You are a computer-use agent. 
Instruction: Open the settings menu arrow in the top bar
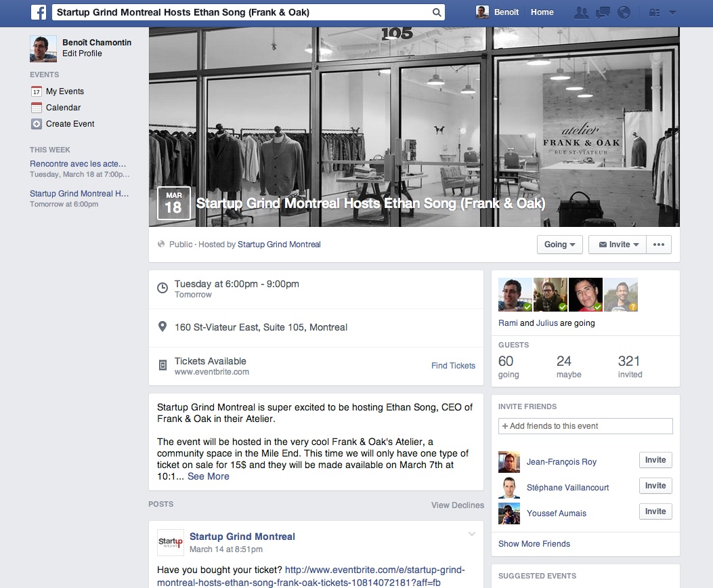click(672, 12)
